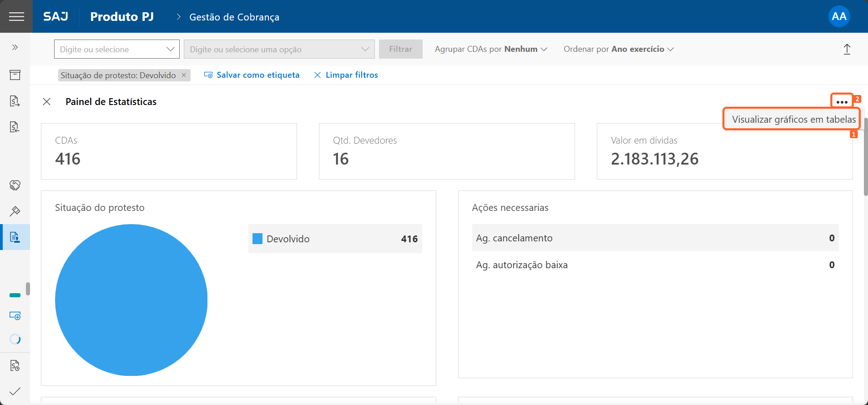Open the hamburger main menu
Viewport: 868px width, 405px height.
(16, 16)
